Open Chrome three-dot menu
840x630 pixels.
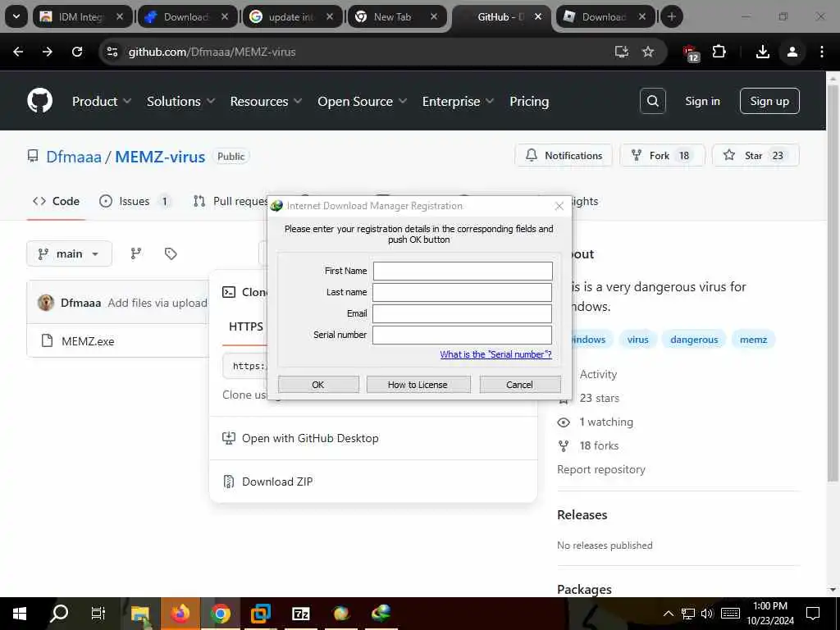coord(822,52)
